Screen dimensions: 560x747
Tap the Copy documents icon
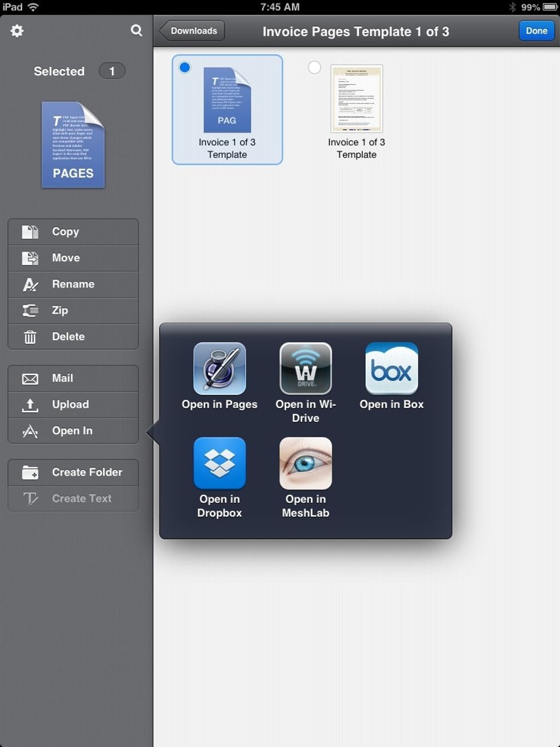coord(30,231)
